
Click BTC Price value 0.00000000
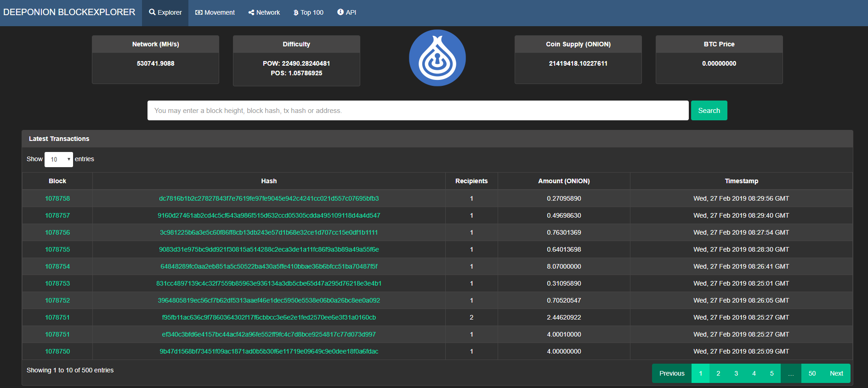click(x=719, y=63)
